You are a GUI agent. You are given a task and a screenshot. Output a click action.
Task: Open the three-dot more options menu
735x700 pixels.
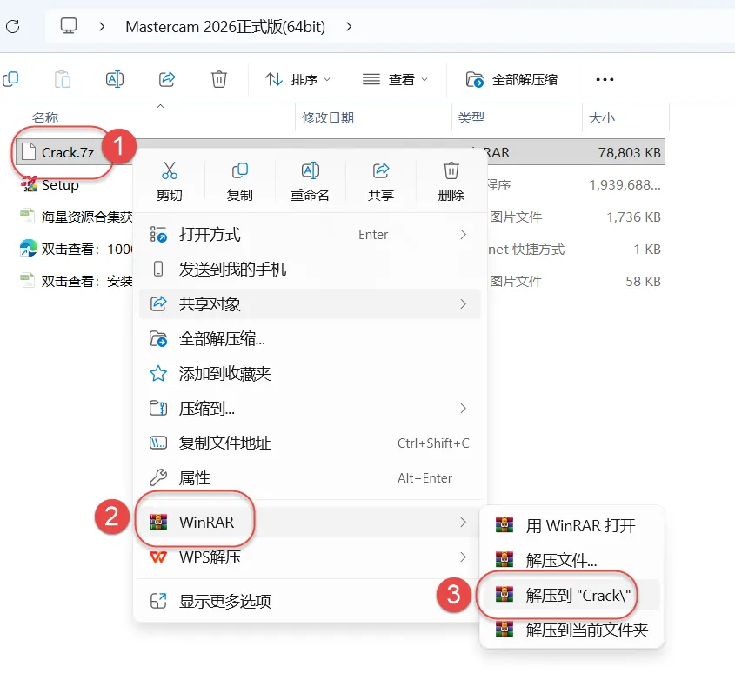(605, 80)
